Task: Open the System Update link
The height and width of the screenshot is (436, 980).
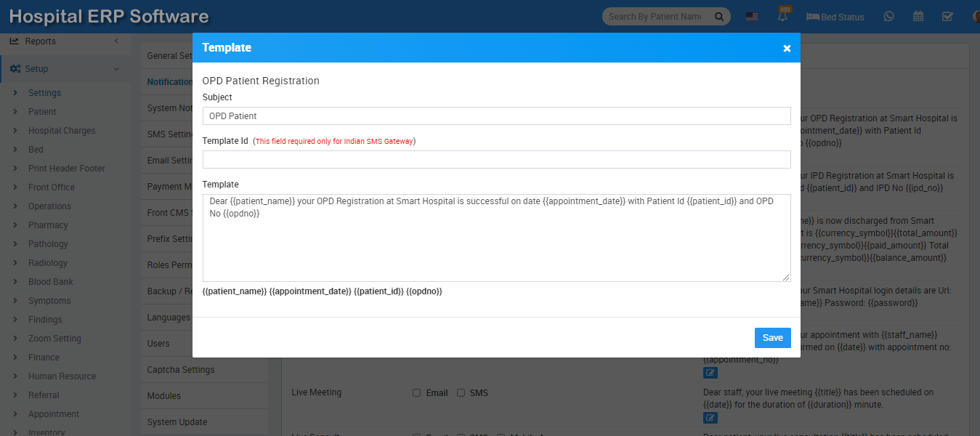Action: pyautogui.click(x=177, y=422)
